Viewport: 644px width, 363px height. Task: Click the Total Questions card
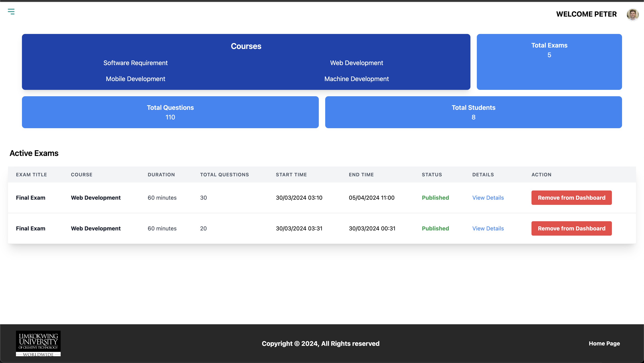coord(170,112)
